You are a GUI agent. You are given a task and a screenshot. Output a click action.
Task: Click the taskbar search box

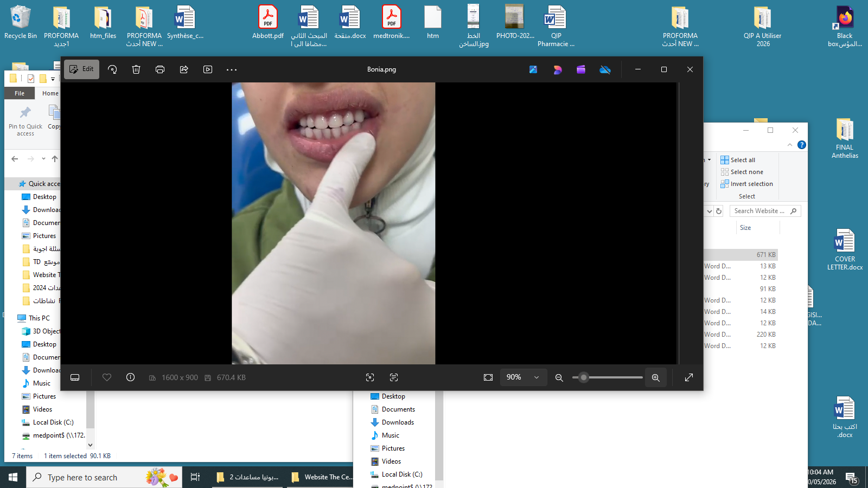(104, 477)
